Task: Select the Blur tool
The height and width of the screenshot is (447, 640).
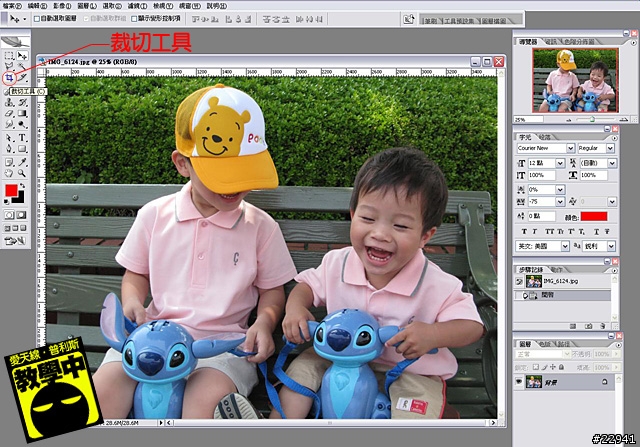Action: click(9, 124)
